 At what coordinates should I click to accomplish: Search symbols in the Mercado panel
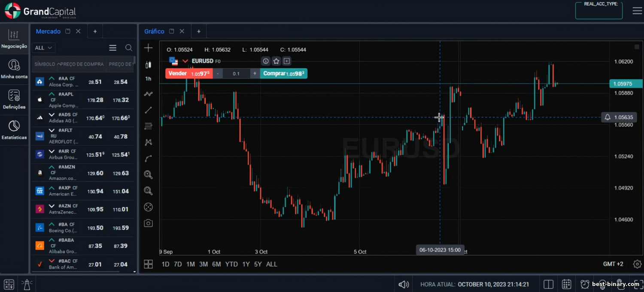click(128, 48)
